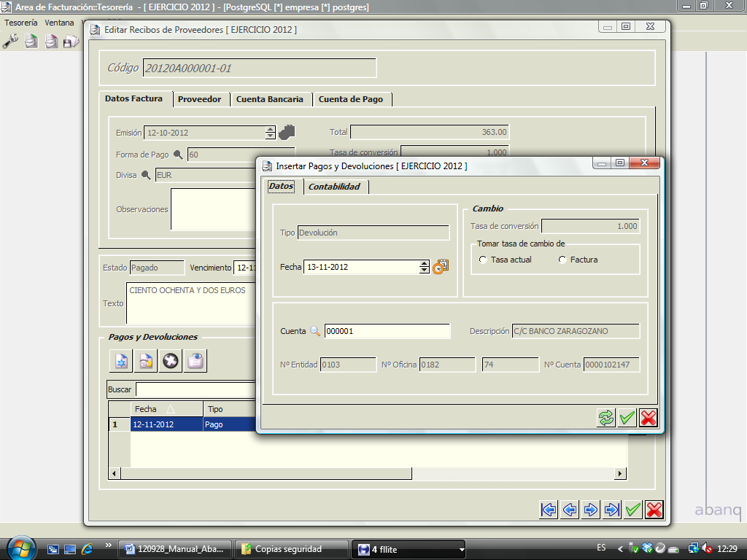The height and width of the screenshot is (560, 747).
Task: Decrease Emisión date with down arrow
Action: [270, 136]
